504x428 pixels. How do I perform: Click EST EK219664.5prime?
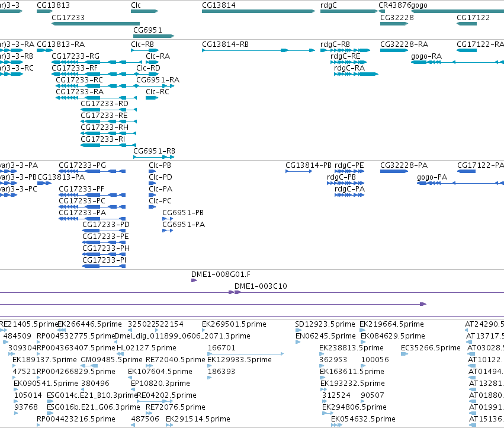click(392, 324)
